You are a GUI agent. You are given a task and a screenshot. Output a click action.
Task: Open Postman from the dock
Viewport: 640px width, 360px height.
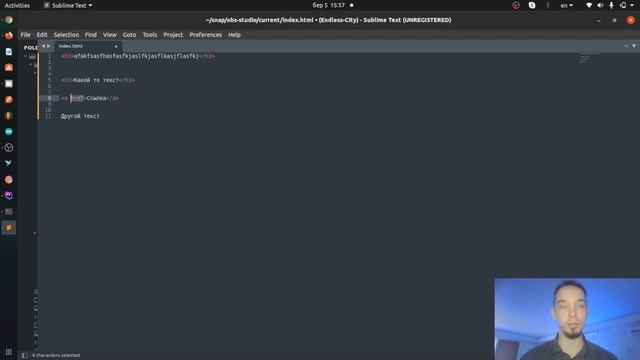[9, 100]
